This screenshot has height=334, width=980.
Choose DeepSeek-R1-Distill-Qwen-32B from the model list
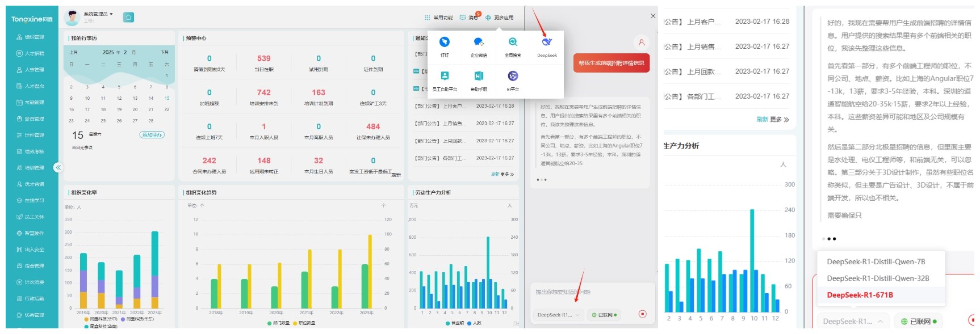click(878, 278)
